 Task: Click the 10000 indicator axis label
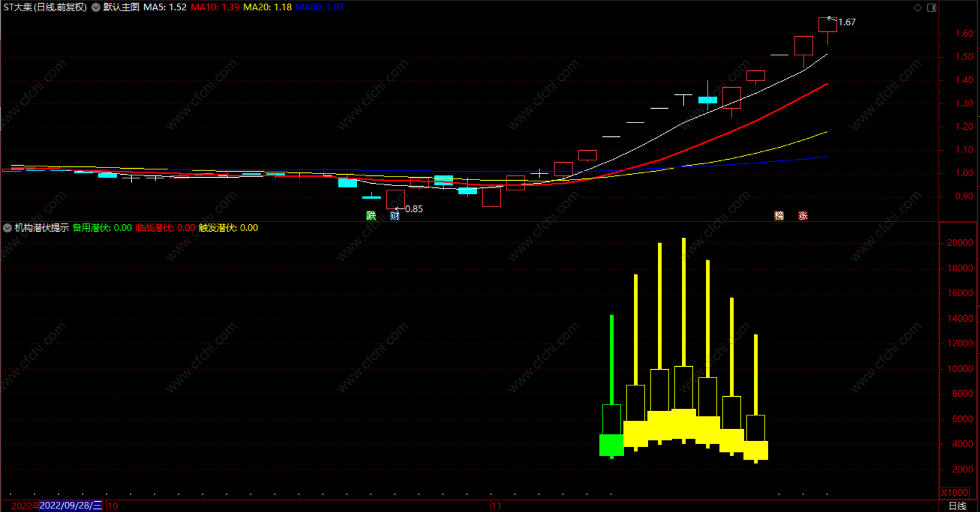tap(960, 369)
